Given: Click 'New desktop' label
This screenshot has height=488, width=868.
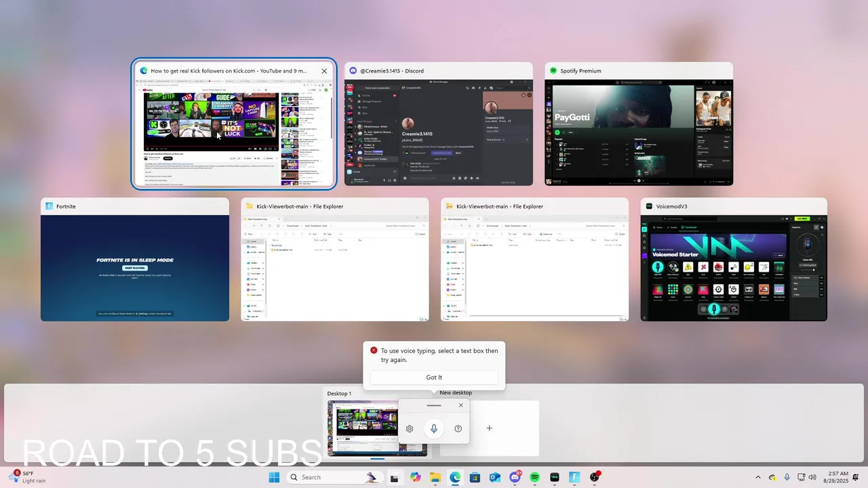Looking at the screenshot, I should pyautogui.click(x=456, y=393).
